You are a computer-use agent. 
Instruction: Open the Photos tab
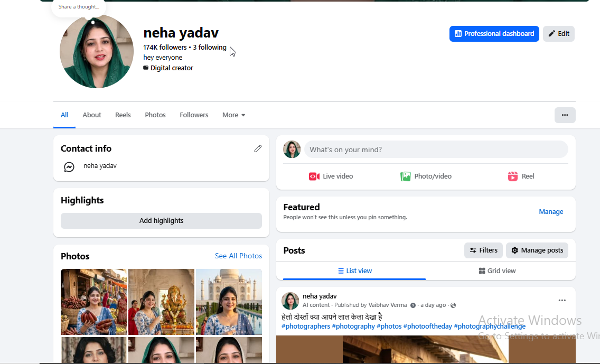(x=155, y=115)
